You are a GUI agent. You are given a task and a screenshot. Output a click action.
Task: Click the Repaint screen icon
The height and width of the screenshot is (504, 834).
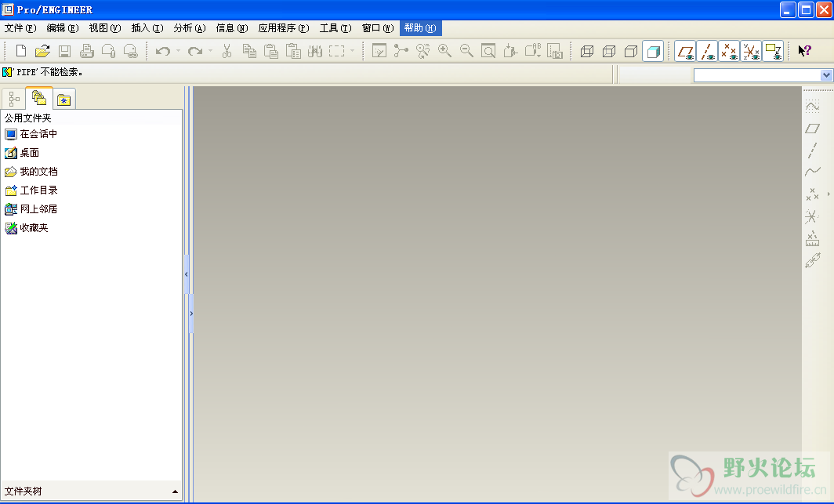tap(379, 51)
